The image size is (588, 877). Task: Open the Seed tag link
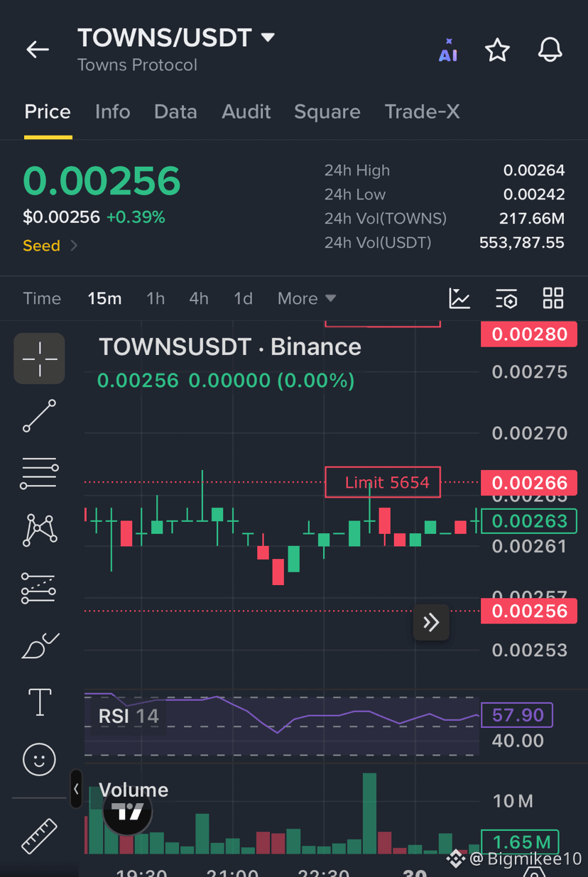[x=50, y=246]
